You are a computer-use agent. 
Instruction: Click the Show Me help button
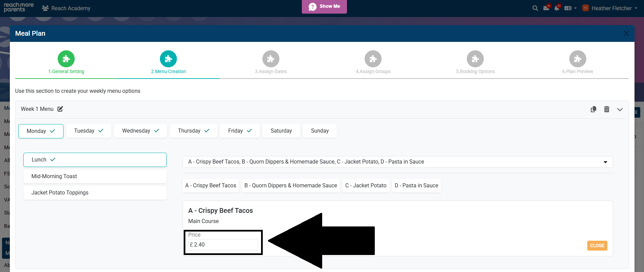pos(324,6)
